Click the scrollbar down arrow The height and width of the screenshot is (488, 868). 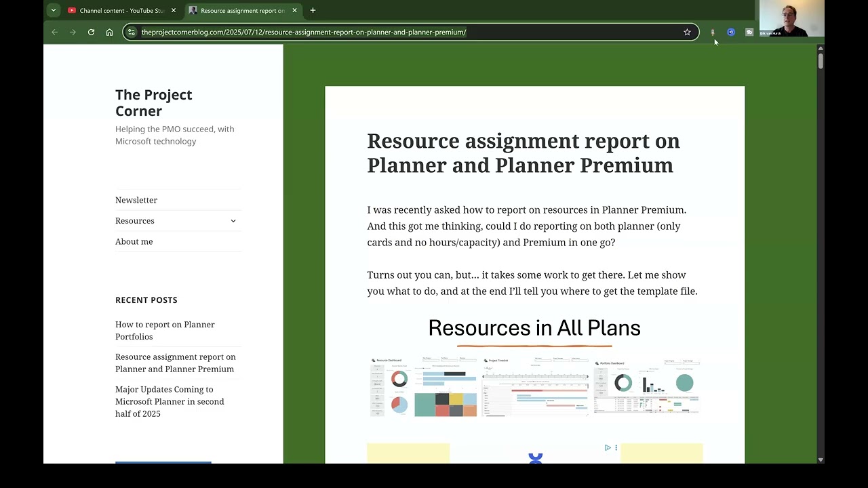click(821, 460)
